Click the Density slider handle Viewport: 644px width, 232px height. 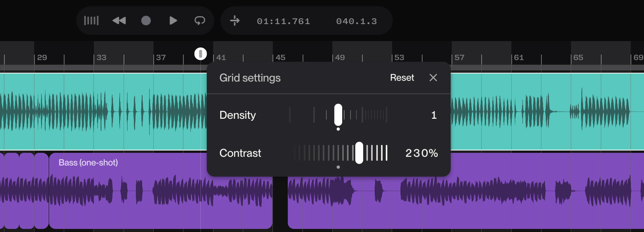[338, 115]
